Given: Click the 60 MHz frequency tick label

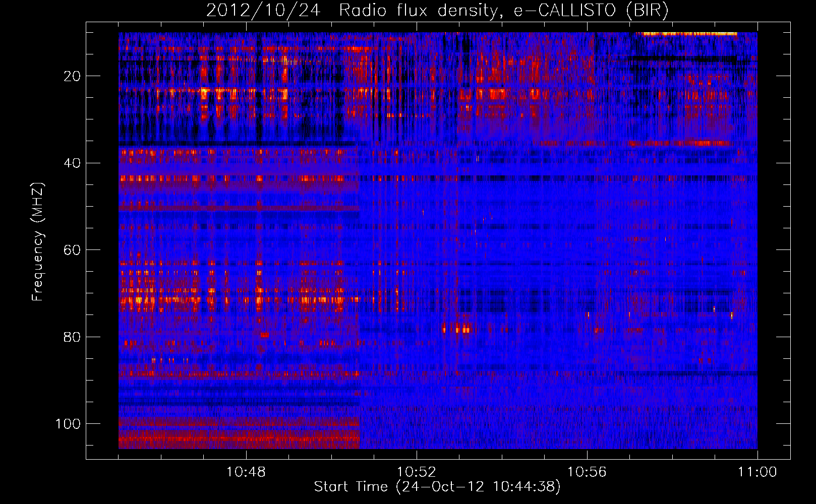Looking at the screenshot, I should [73, 250].
